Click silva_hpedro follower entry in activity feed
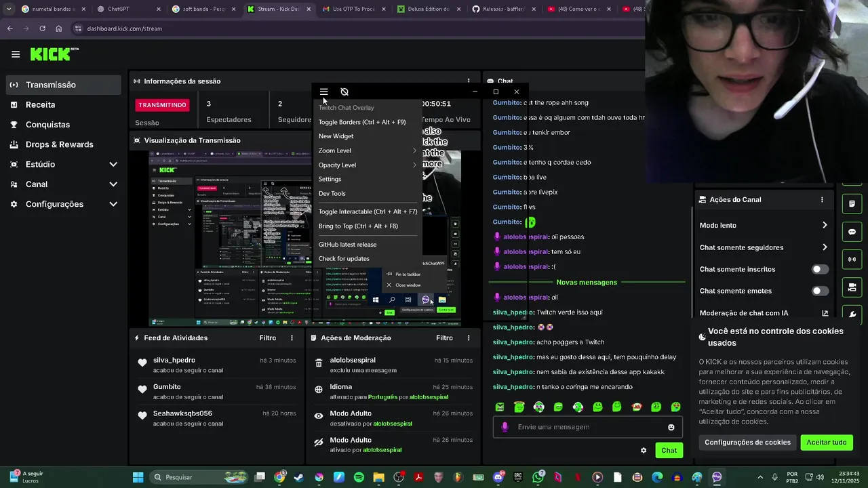Viewport: 868px width, 488px height. 217,365
